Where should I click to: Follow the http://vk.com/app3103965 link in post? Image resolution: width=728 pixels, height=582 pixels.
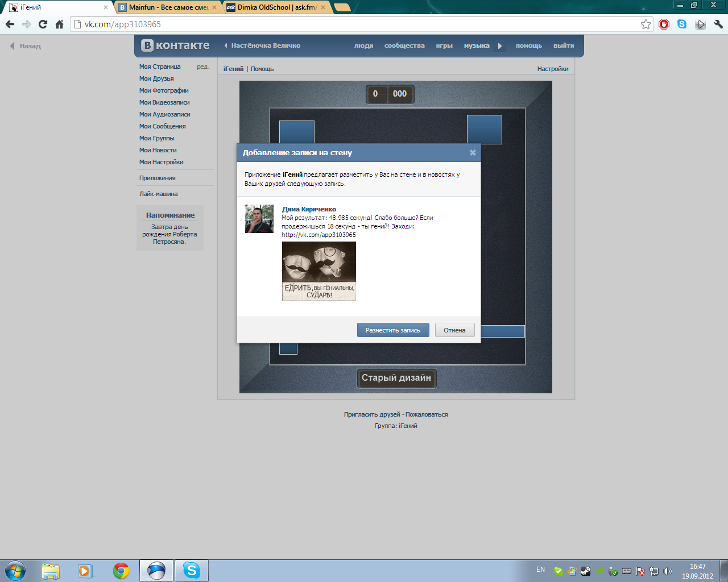[319, 235]
